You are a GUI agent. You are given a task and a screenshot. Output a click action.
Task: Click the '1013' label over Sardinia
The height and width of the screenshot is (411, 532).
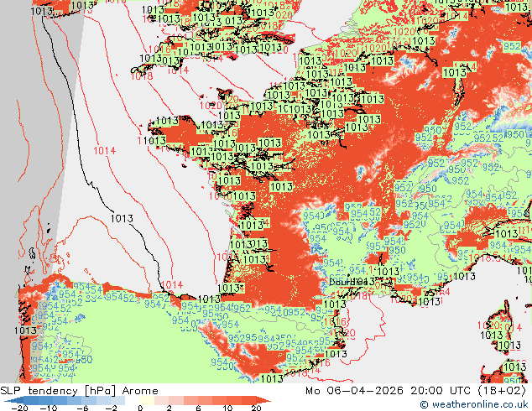pos(514,367)
